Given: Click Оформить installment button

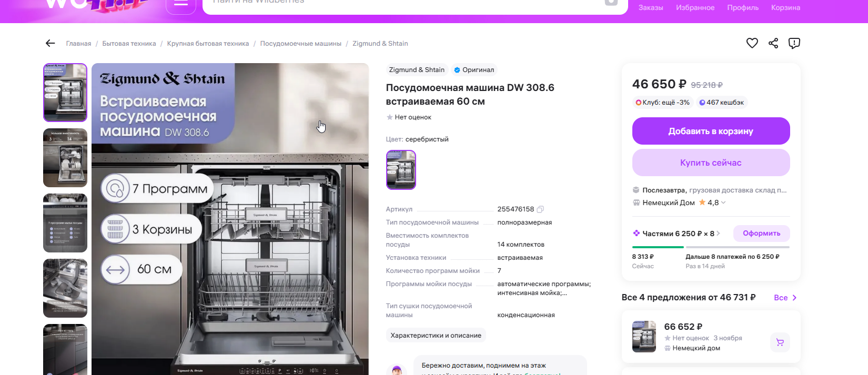Looking at the screenshot, I should point(761,234).
